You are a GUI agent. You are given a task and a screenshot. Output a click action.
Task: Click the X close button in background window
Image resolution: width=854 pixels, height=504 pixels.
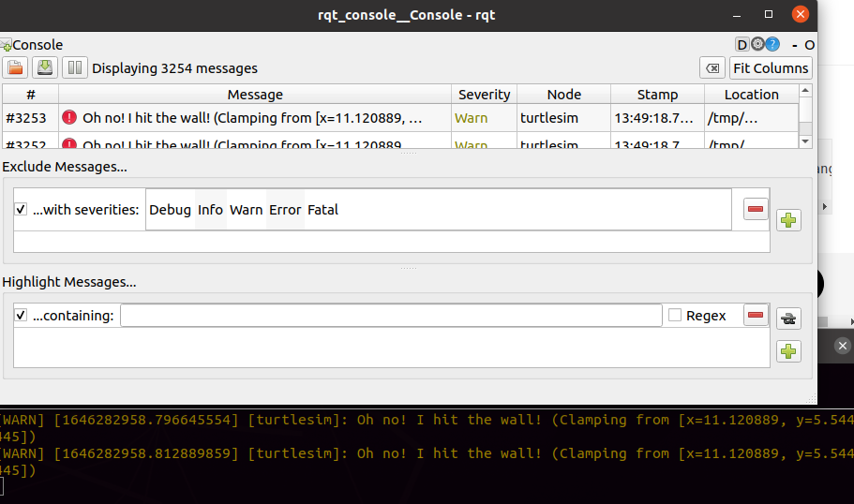coord(843,346)
